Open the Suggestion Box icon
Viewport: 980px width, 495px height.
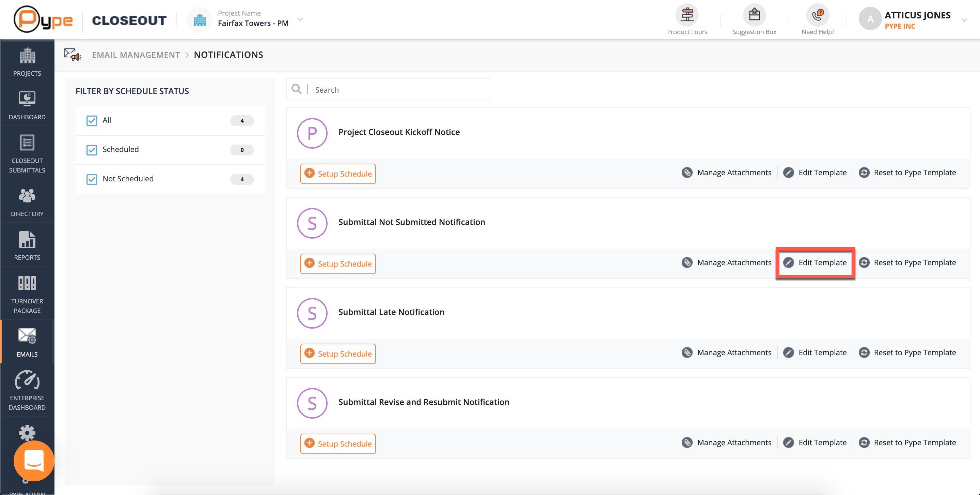[754, 16]
